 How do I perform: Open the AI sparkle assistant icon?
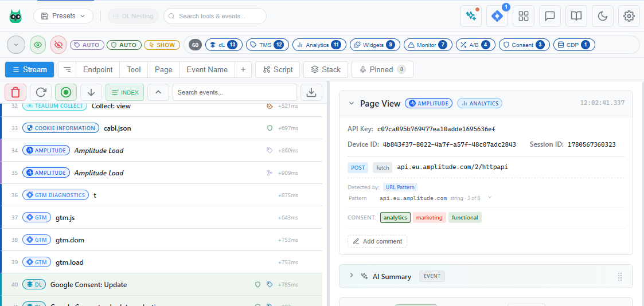point(471,16)
